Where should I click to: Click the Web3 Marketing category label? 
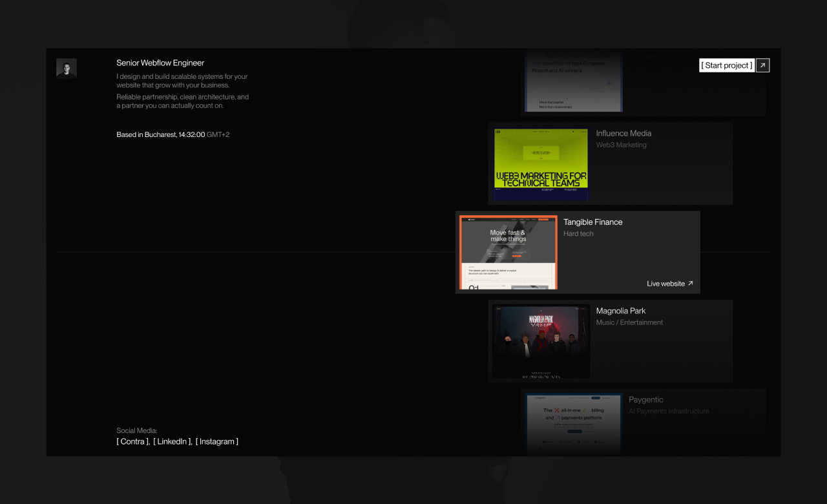(x=622, y=145)
